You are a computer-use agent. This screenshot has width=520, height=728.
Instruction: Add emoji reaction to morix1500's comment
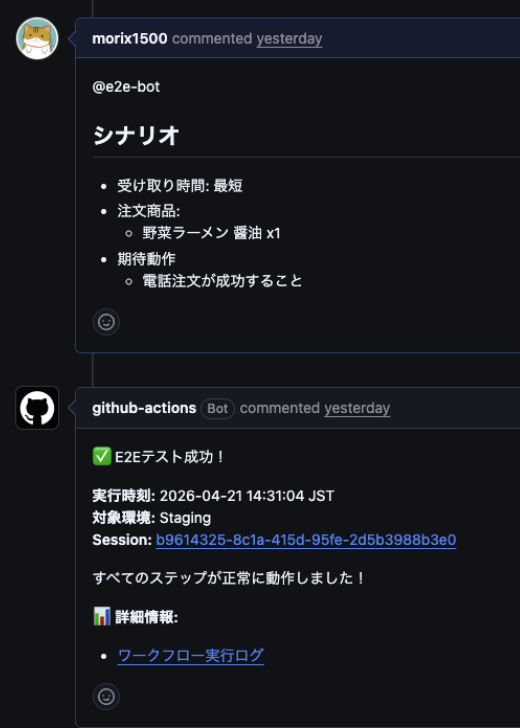tap(106, 322)
